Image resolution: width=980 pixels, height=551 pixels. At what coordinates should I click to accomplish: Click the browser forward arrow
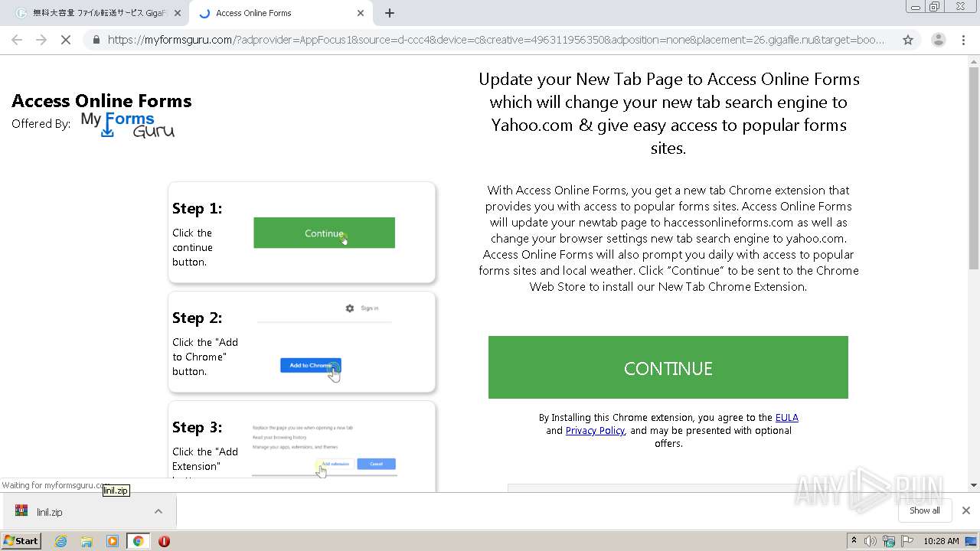pyautogui.click(x=41, y=40)
